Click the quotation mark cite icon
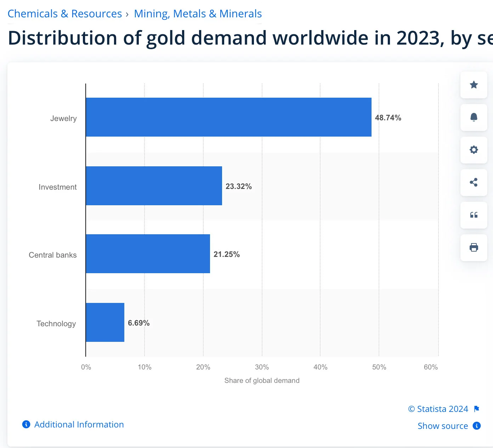This screenshot has height=448, width=493. click(474, 215)
